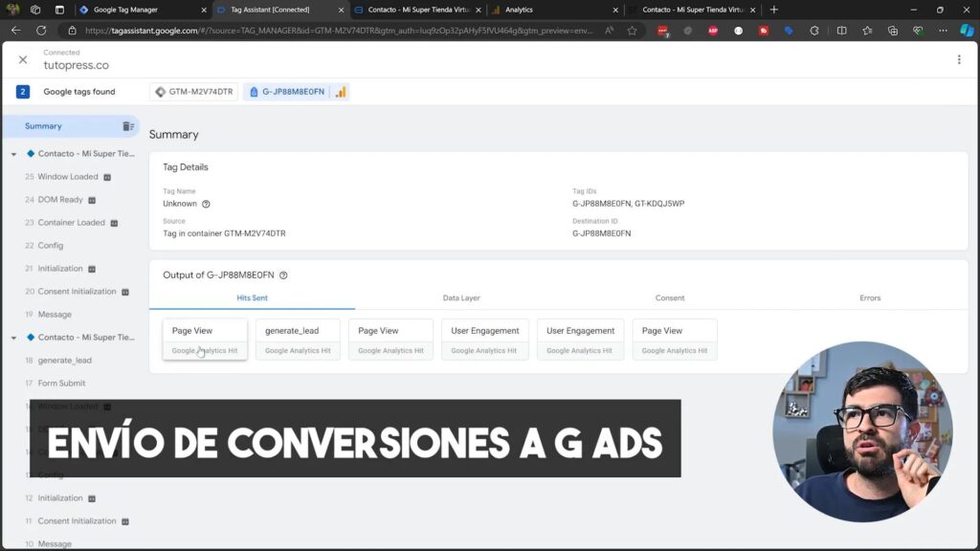Image resolution: width=980 pixels, height=551 pixels.
Task: Select event 11 Consent Initialization
Action: (77, 521)
